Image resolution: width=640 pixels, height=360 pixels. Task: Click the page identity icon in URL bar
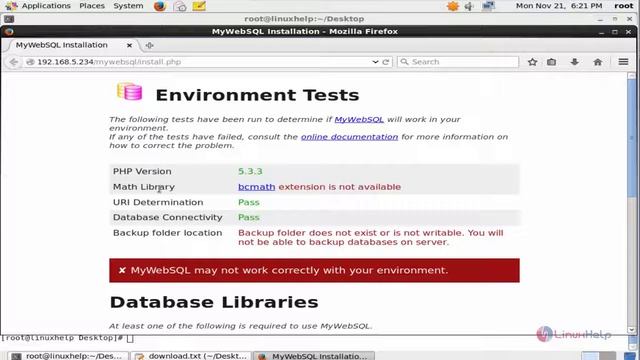[x=30, y=62]
